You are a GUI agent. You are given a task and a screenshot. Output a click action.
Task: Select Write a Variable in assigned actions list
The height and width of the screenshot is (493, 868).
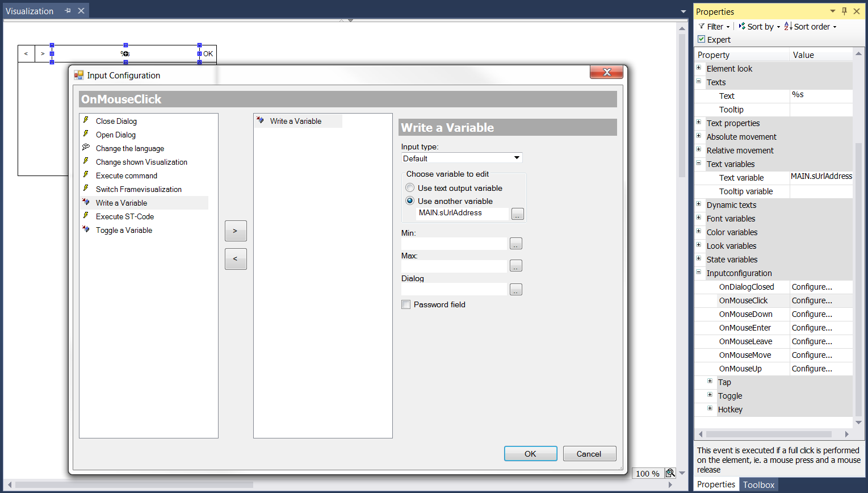pyautogui.click(x=295, y=121)
